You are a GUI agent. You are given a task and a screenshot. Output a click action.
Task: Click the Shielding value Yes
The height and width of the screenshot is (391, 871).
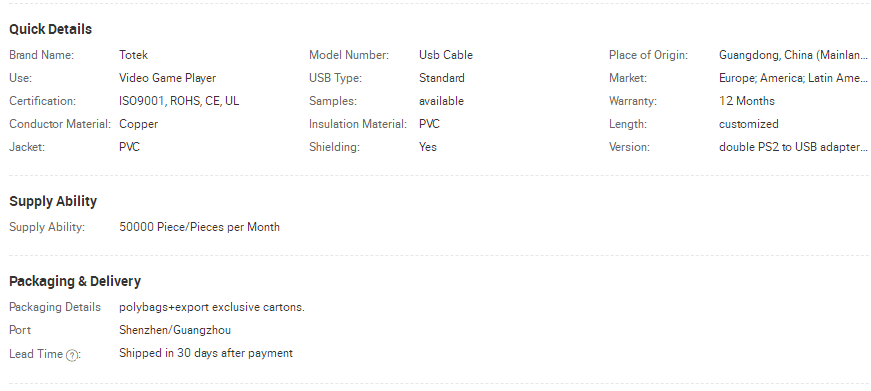pyautogui.click(x=428, y=147)
